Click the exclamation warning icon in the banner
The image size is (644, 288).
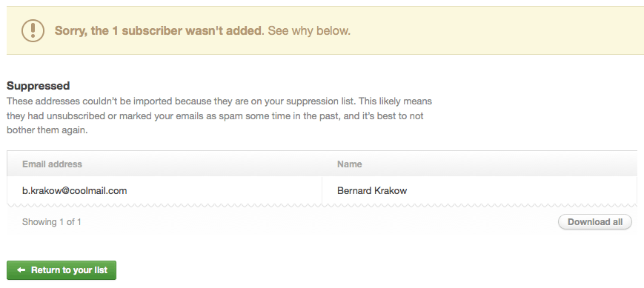click(x=33, y=31)
